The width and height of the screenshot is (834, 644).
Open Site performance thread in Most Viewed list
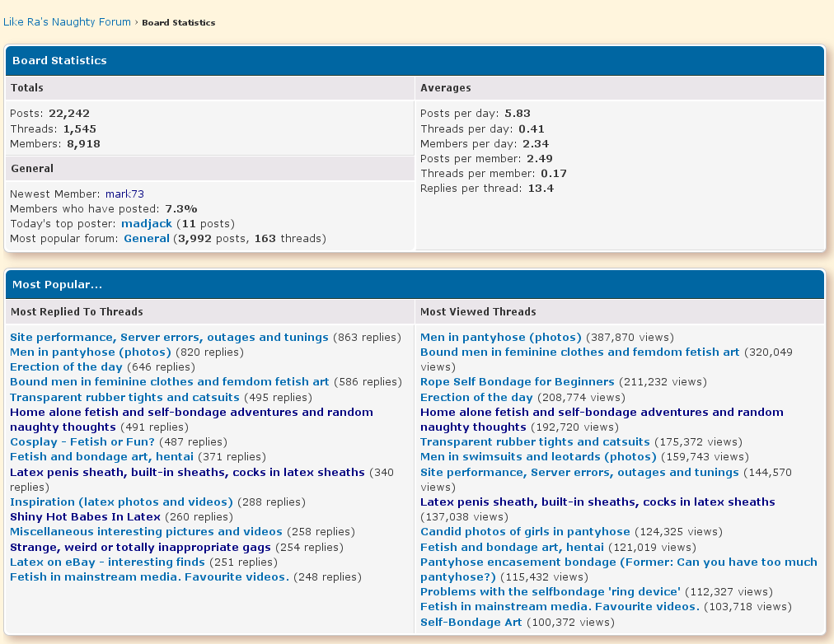click(579, 473)
